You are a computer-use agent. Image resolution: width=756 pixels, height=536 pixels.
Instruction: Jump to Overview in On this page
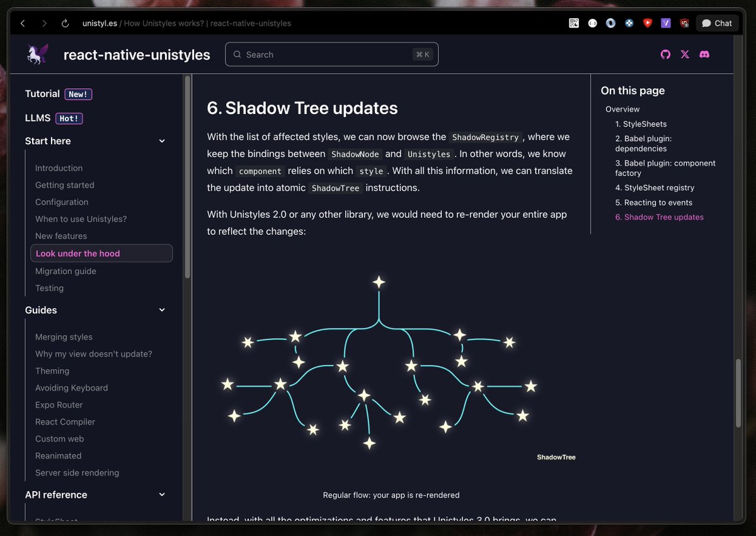coord(622,110)
